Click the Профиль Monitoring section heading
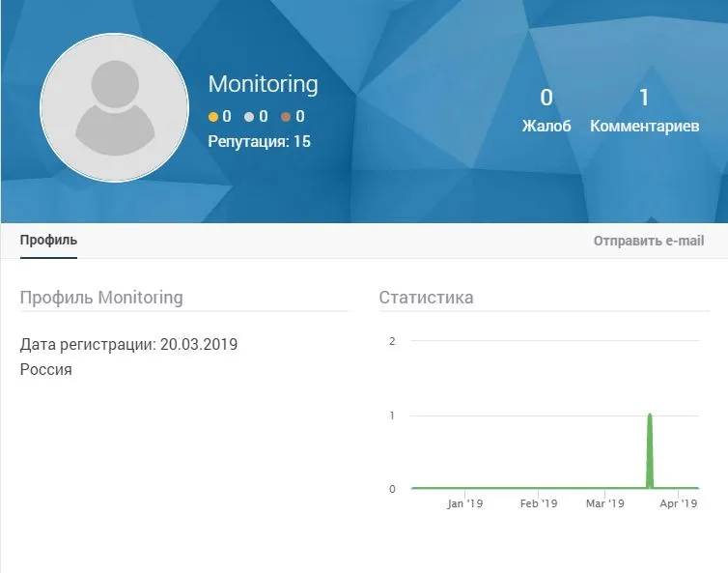 101,298
